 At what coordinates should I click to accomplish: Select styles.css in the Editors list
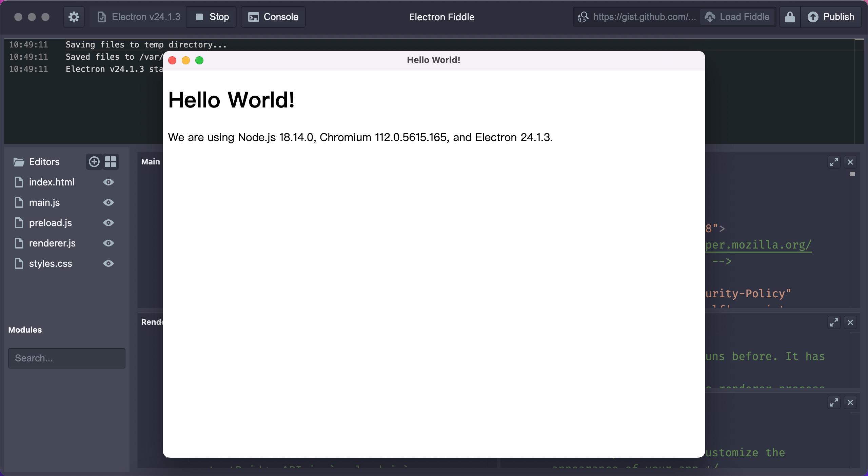[x=51, y=263]
